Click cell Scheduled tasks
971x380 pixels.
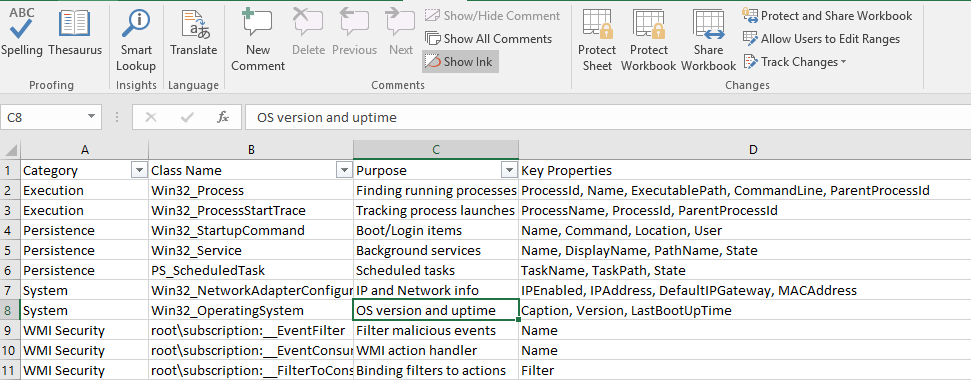coord(436,270)
